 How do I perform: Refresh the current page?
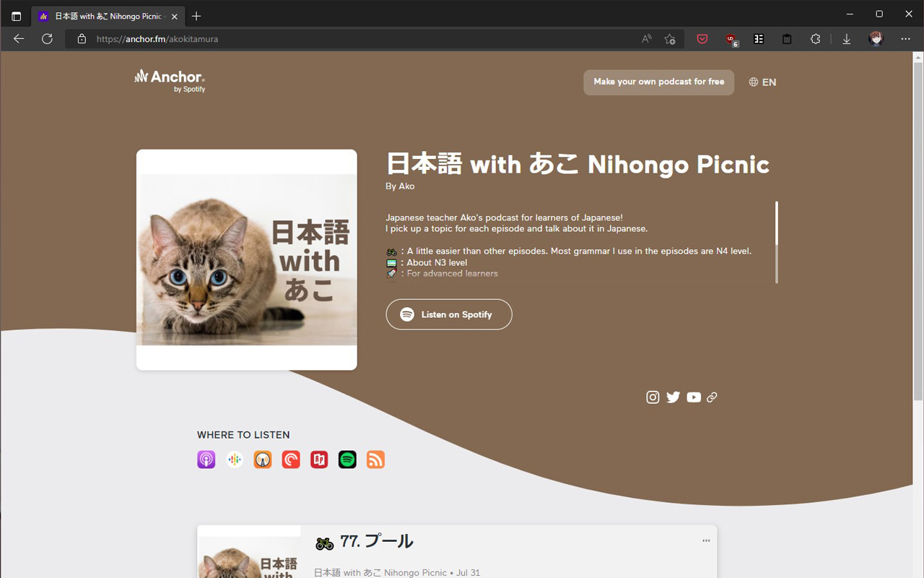coord(47,39)
